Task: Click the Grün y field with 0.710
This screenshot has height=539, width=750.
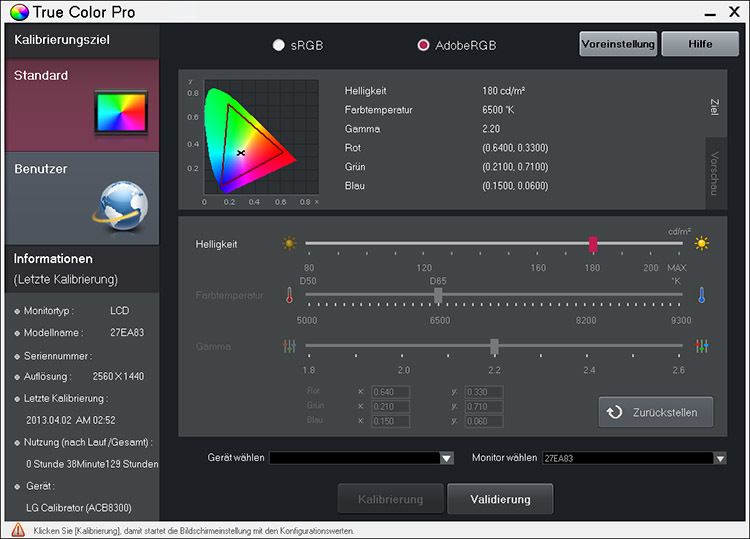Action: [x=484, y=407]
